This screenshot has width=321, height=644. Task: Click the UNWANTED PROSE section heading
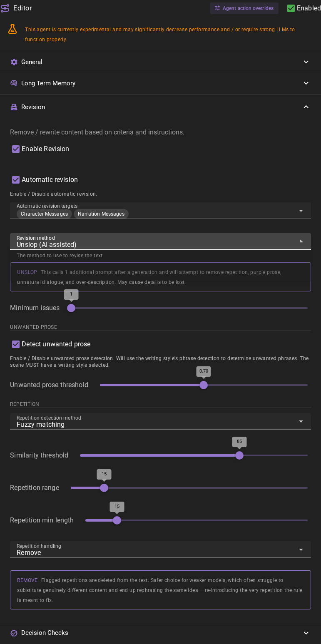click(33, 327)
